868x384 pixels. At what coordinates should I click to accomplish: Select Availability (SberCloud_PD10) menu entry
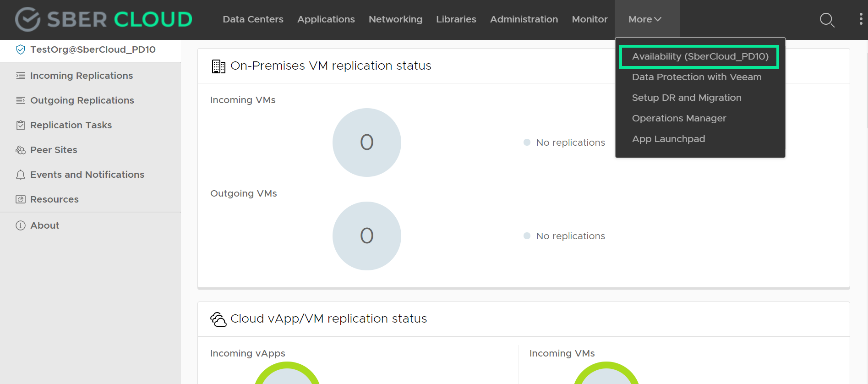[699, 56]
